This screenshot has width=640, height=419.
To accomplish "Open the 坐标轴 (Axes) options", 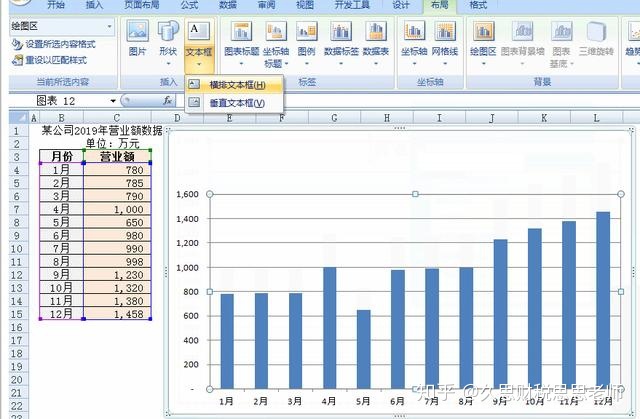I will (414, 43).
